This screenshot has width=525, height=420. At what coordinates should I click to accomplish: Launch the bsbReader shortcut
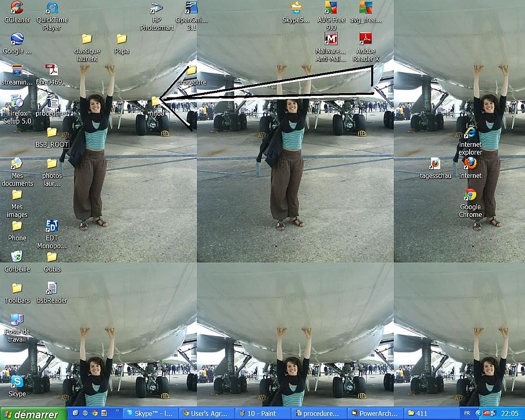[52, 293]
